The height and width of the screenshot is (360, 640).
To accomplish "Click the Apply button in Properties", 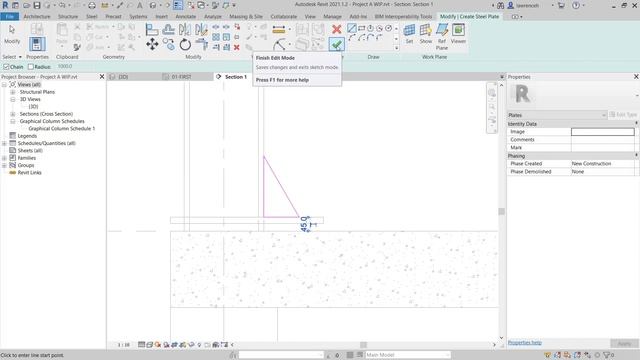I will click(x=624, y=343).
